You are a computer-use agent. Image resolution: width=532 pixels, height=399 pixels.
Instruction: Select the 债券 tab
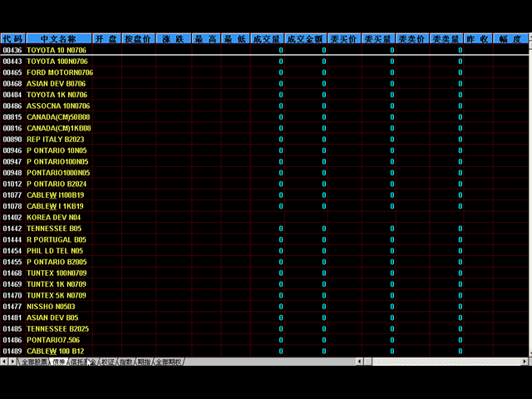pyautogui.click(x=59, y=362)
